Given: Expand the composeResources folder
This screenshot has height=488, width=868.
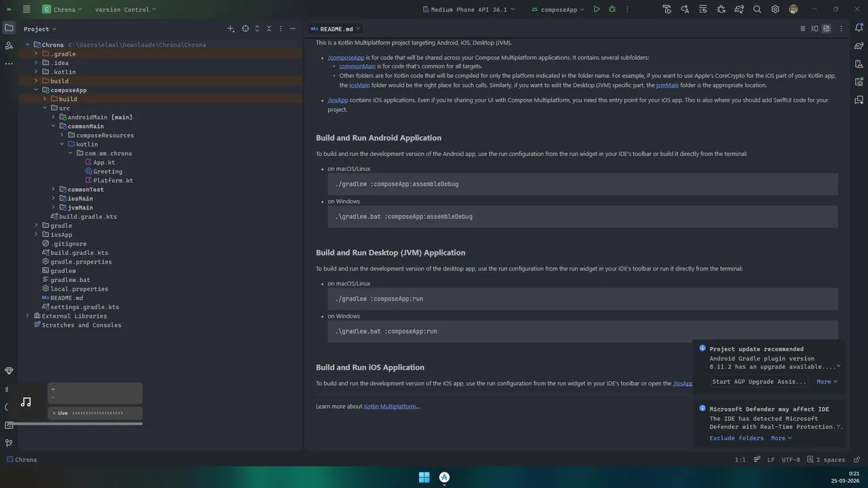Looking at the screenshot, I should click(x=62, y=135).
